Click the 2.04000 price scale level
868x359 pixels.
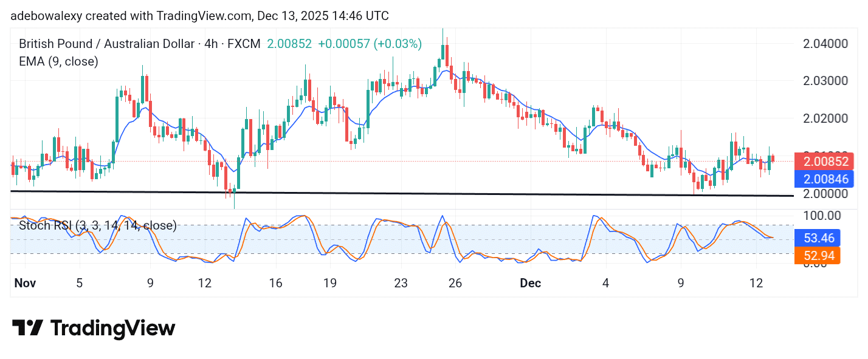[825, 44]
